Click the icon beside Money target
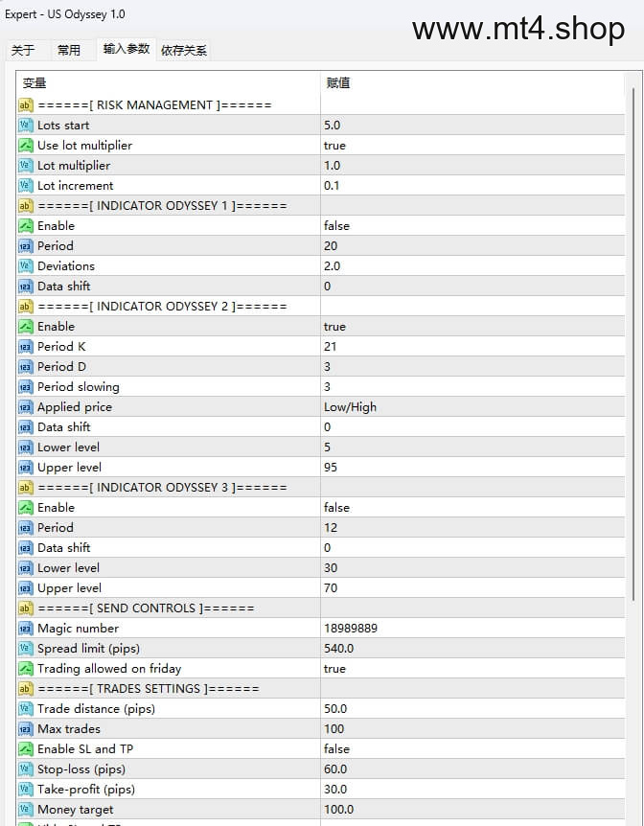The image size is (644, 826). coord(25,810)
